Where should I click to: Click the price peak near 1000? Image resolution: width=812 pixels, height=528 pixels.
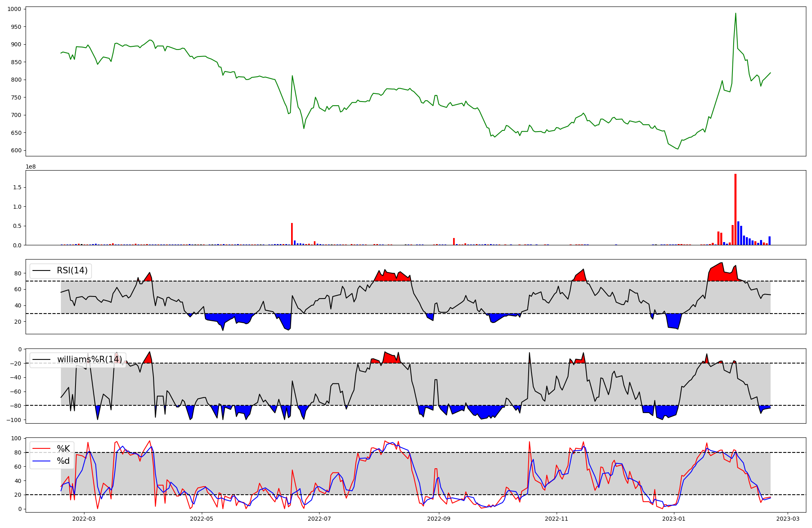point(735,14)
